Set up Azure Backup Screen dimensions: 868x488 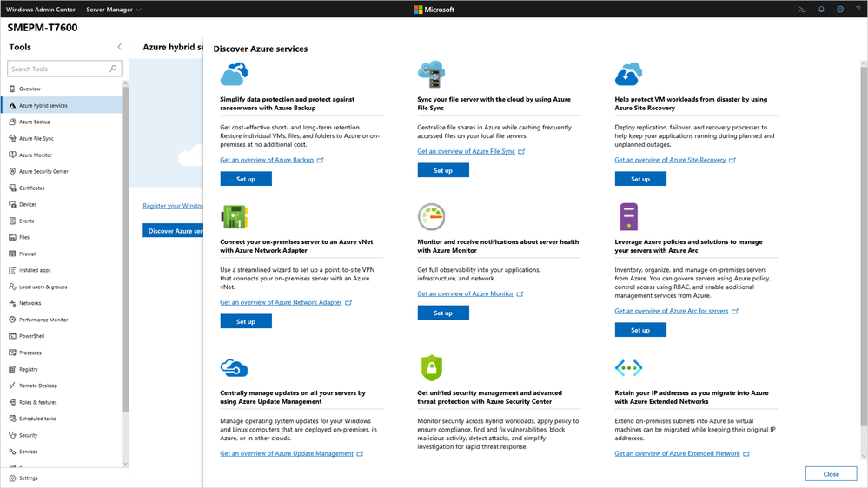tap(246, 179)
